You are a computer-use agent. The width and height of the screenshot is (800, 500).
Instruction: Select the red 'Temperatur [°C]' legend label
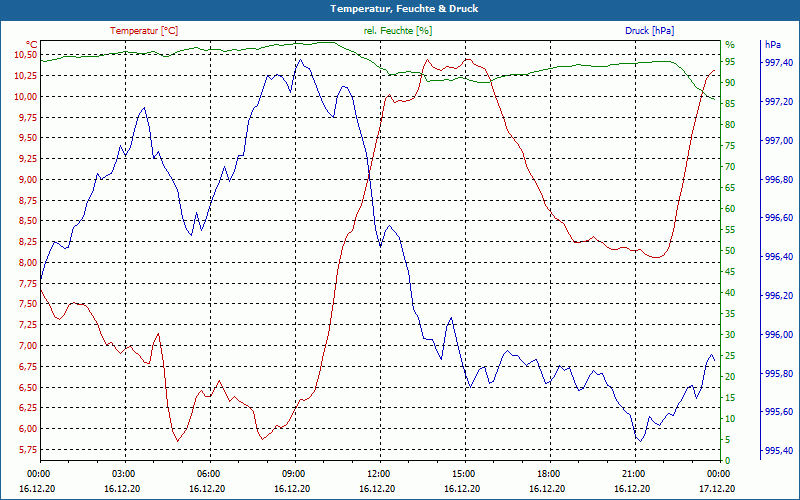pos(144,31)
